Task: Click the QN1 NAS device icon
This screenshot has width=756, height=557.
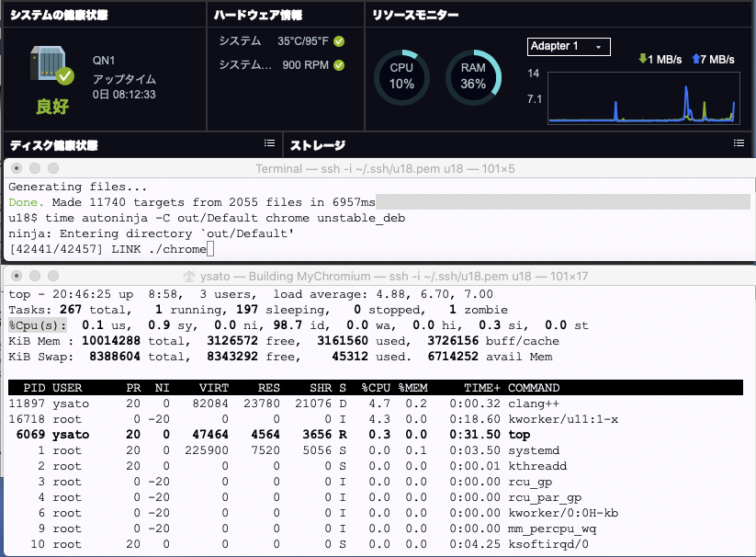Action: click(x=51, y=66)
